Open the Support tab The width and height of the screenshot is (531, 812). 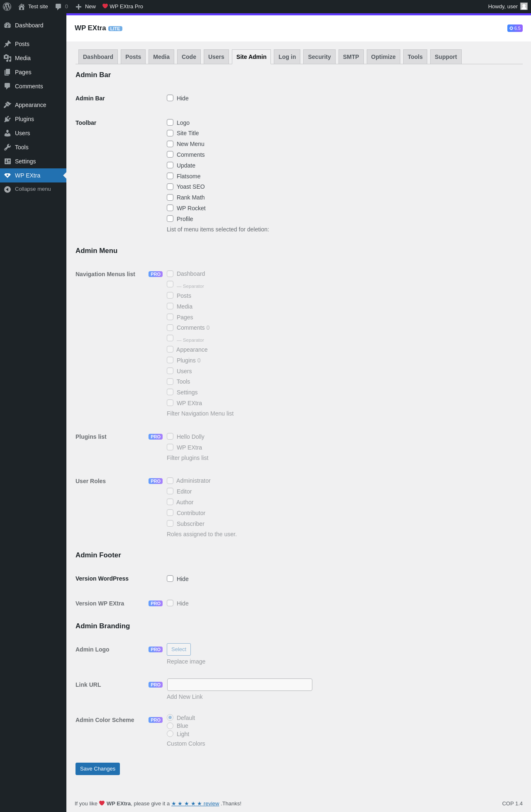point(446,57)
